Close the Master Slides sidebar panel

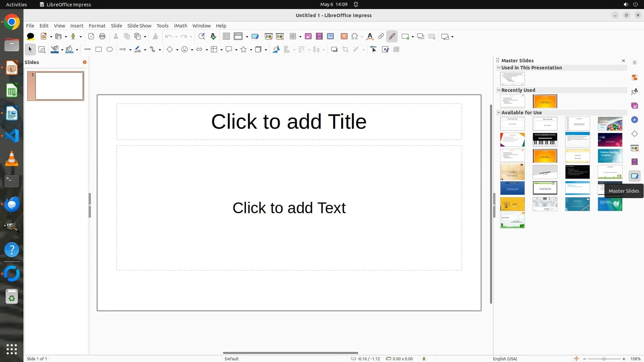click(624, 61)
